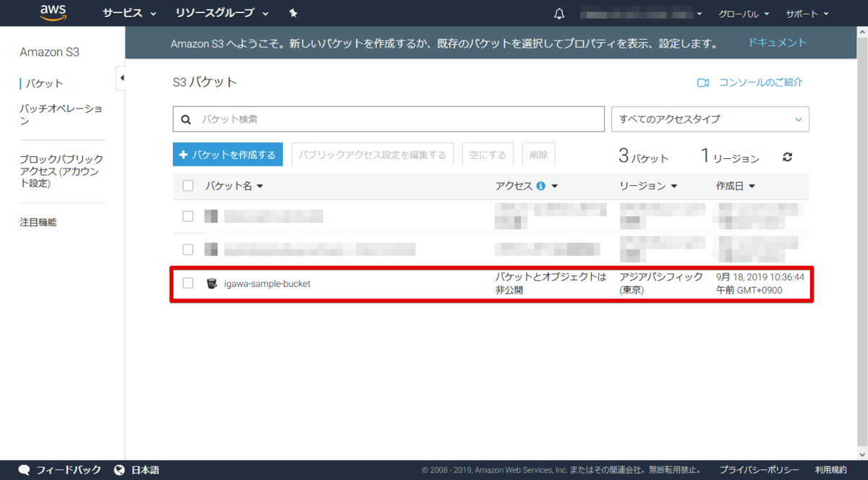Open the notifications bell
The image size is (868, 480).
(558, 12)
